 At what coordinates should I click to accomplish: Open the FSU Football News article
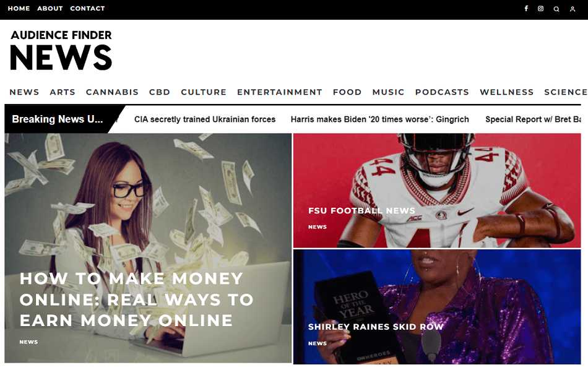click(x=361, y=211)
